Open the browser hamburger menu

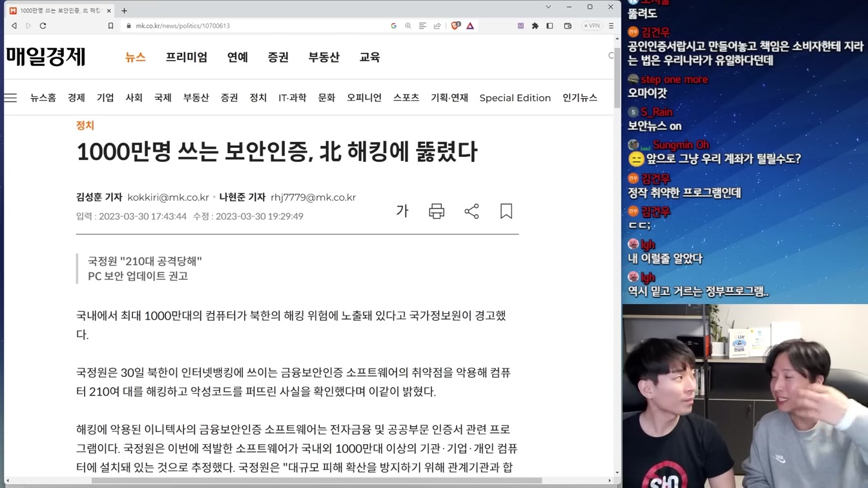coord(611,26)
